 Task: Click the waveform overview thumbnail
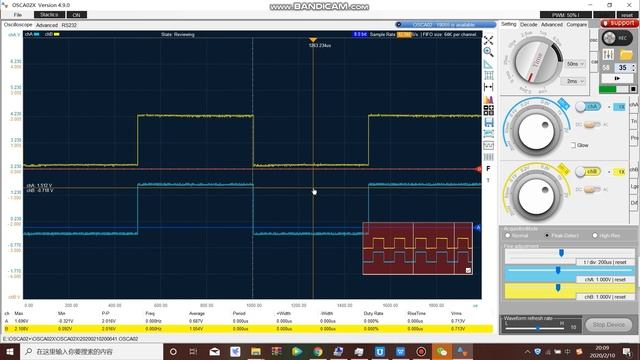(418, 249)
